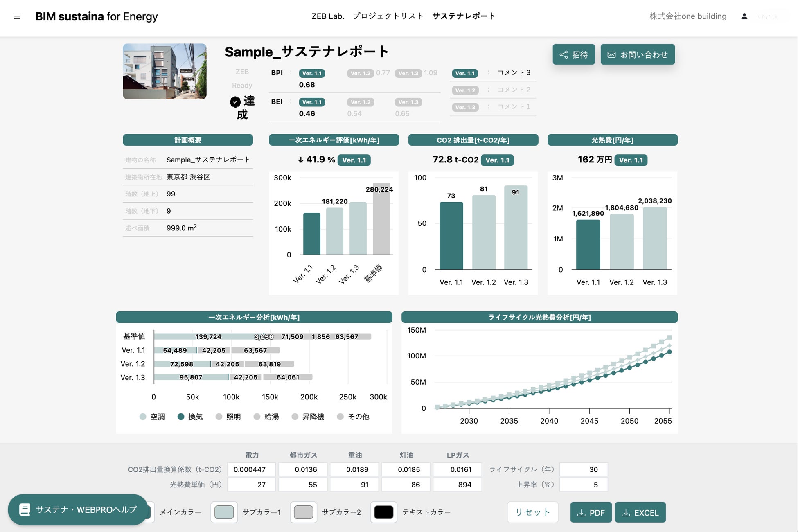Click the 電力 CO2排出量換算係数 input field
Screen dimensions: 798x532
pyautogui.click(x=251, y=469)
